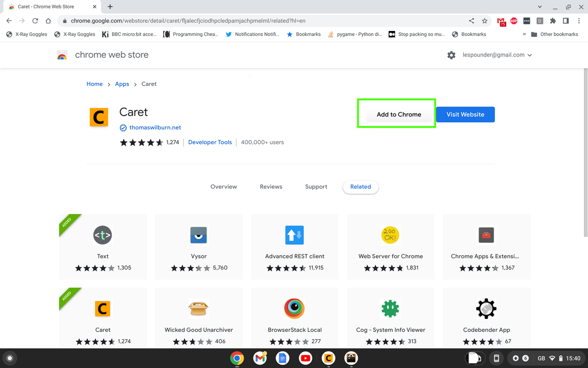Image resolution: width=588 pixels, height=368 pixels.
Task: Switch to the Reviews tab
Action: (270, 186)
